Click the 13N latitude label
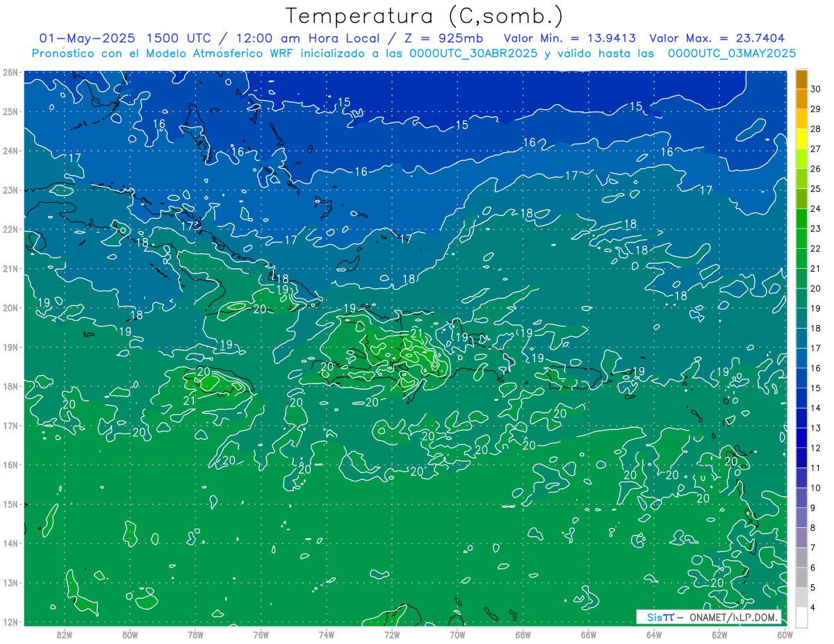The height and width of the screenshot is (644, 834). tap(10, 582)
